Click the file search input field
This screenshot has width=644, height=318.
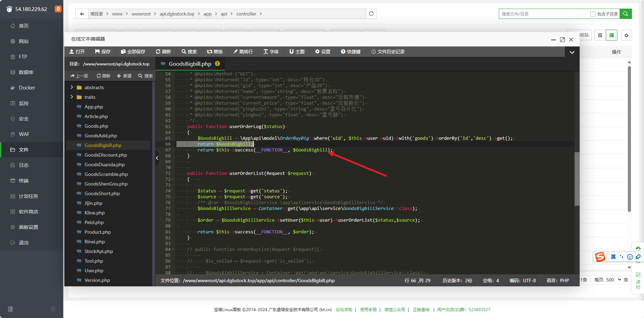tap(544, 14)
